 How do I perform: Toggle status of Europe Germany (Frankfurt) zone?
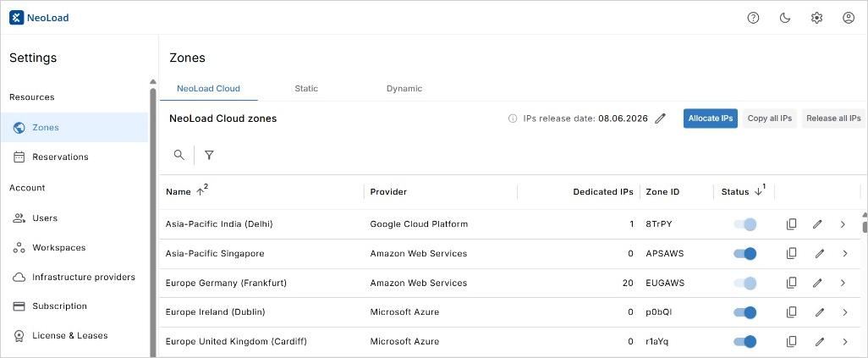point(744,283)
